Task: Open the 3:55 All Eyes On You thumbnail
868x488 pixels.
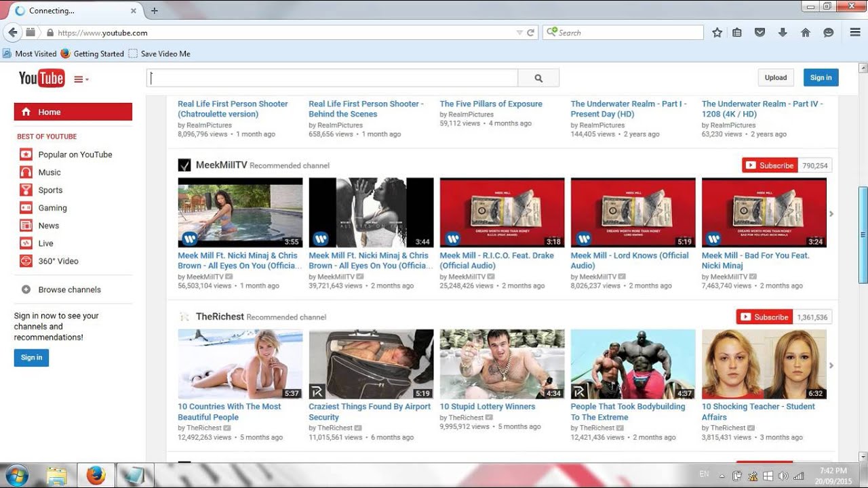Action: tap(240, 213)
